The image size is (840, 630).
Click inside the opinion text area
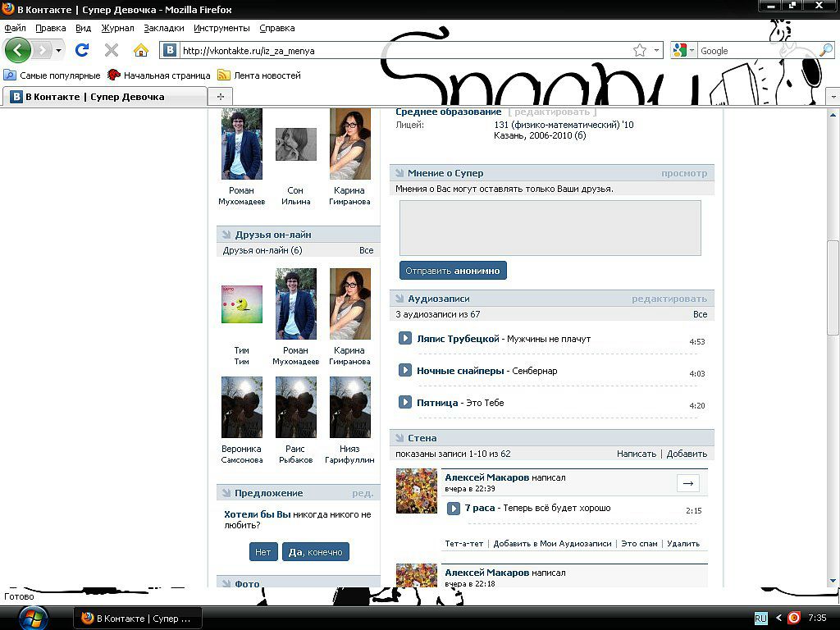tap(550, 228)
